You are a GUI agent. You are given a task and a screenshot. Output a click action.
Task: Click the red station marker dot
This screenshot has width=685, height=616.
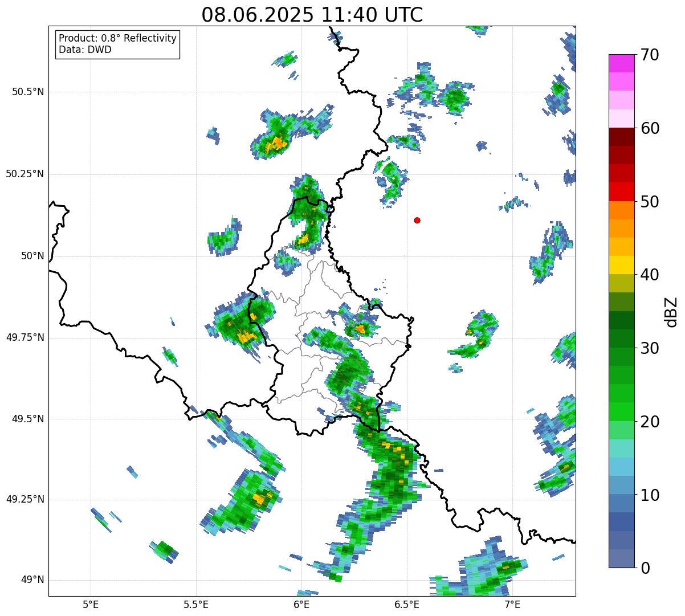pos(417,220)
